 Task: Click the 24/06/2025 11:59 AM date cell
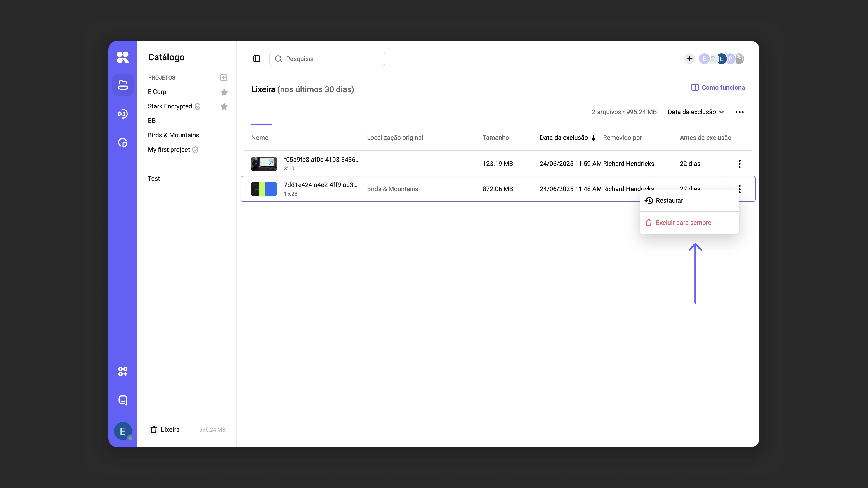tap(571, 164)
